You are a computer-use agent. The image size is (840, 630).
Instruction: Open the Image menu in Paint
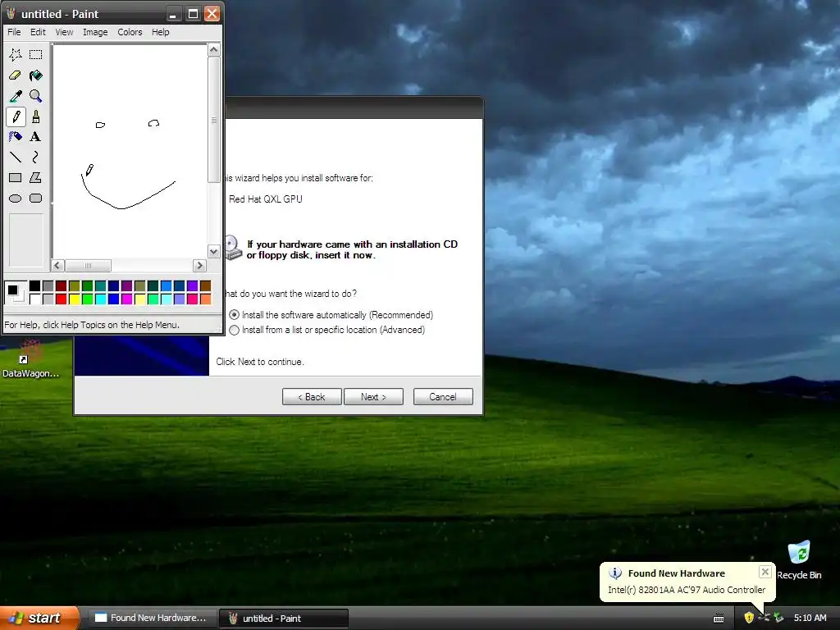tap(95, 32)
